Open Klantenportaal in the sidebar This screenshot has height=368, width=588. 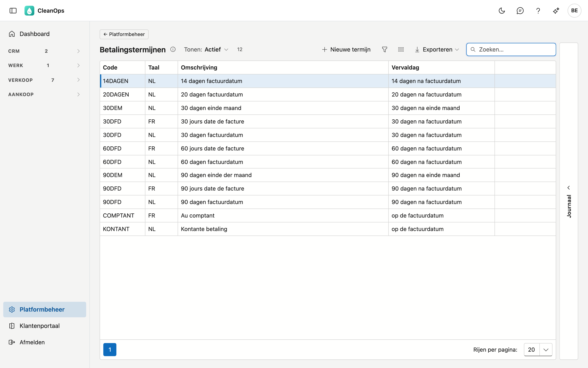45,326
